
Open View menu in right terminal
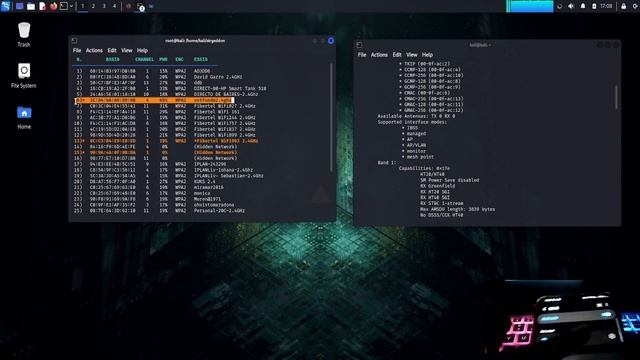point(412,54)
